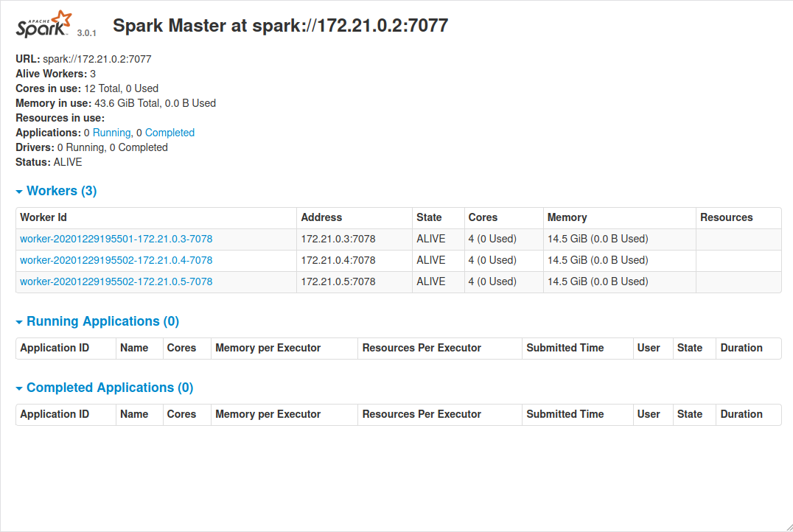Sort Workers table by Cores header
The height and width of the screenshot is (532, 793).
click(483, 217)
